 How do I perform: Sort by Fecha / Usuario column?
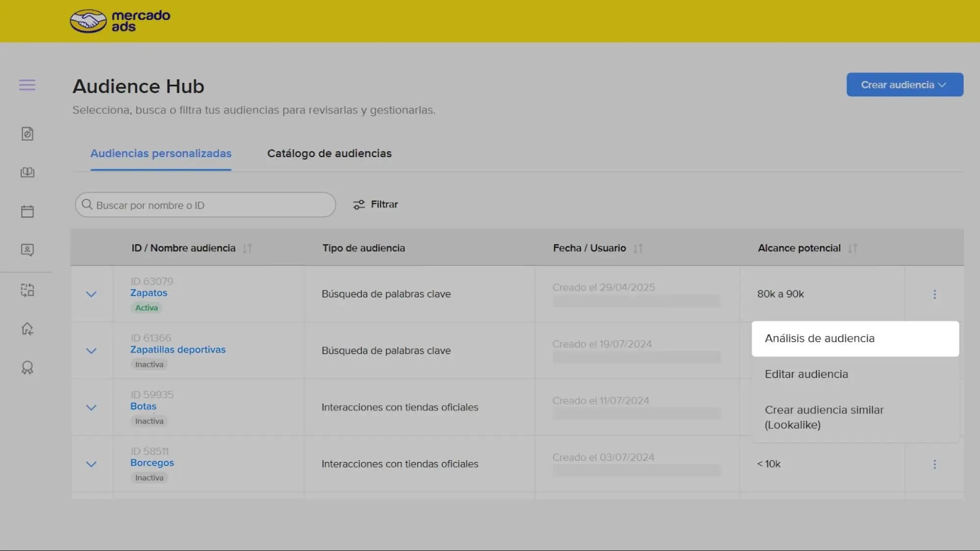tap(638, 248)
